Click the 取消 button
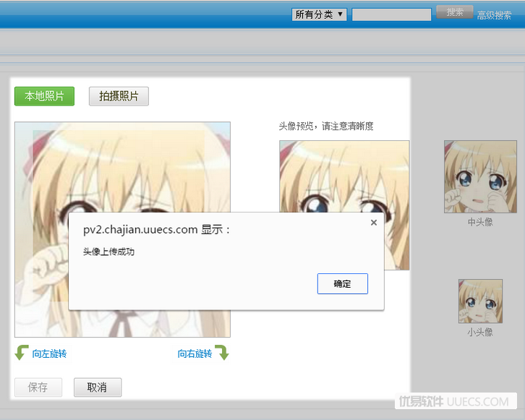This screenshot has height=420, width=525. point(98,387)
